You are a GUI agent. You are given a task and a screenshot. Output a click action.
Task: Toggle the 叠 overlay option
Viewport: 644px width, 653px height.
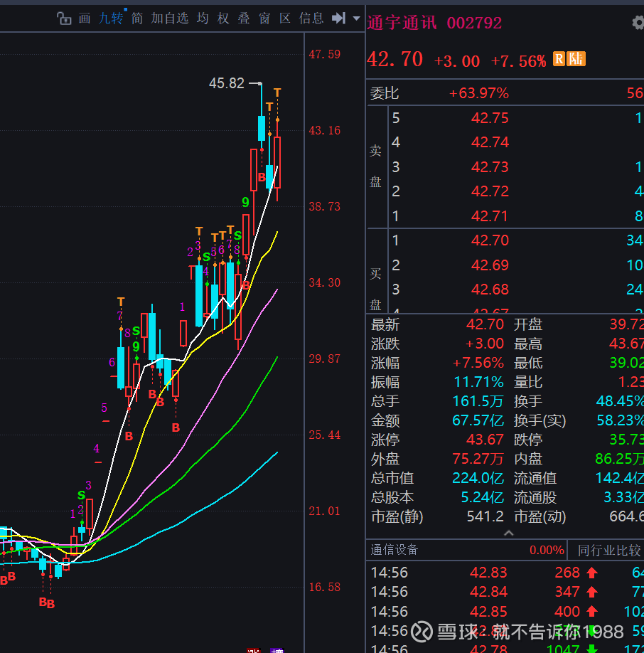point(244,18)
